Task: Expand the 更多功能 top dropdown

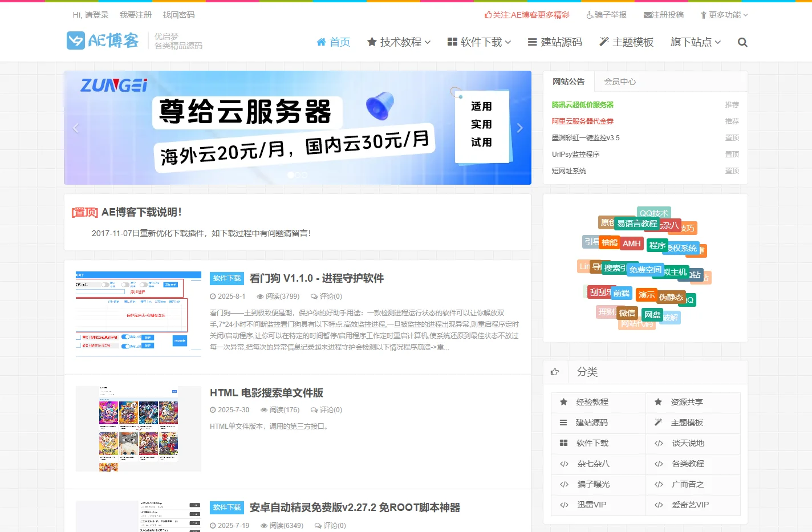Action: (x=724, y=15)
